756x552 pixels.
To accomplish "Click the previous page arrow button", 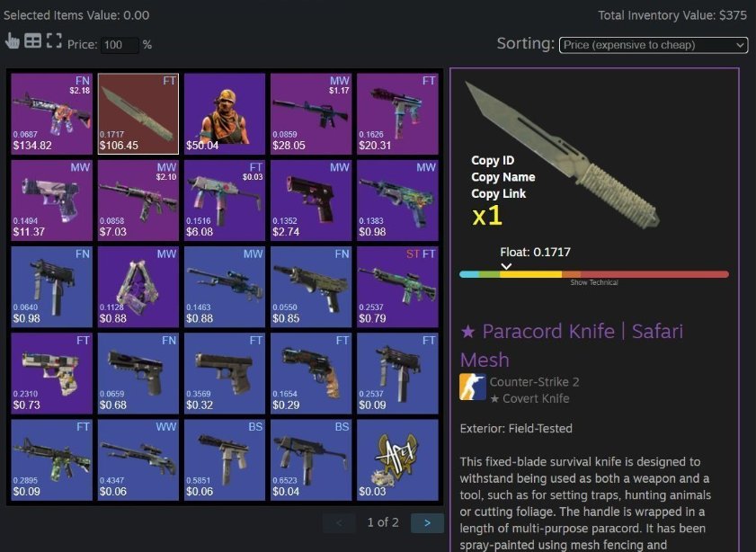I will 339,523.
